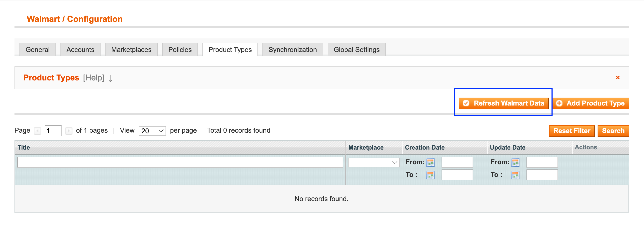Click the checkmark icon on Refresh Walmart Data

(466, 103)
